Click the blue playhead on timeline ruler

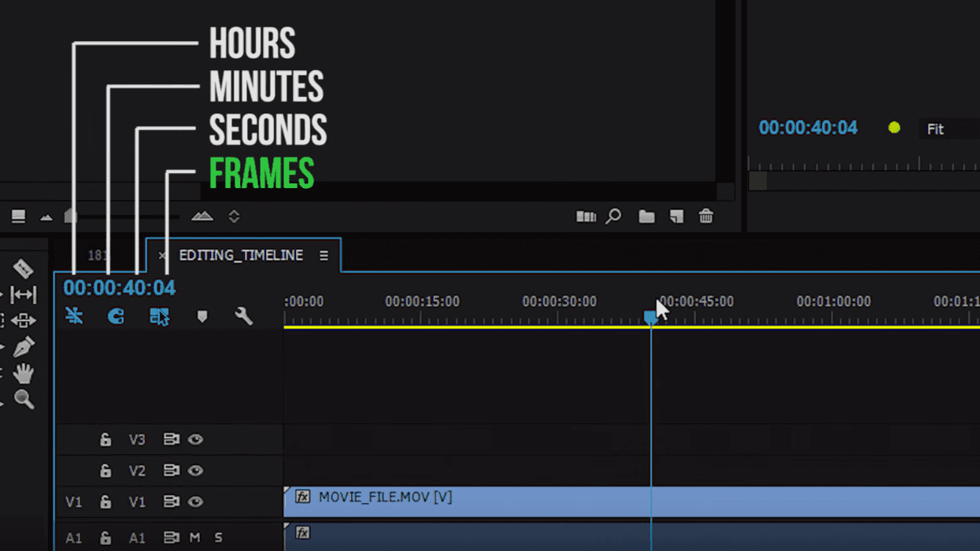tap(650, 317)
